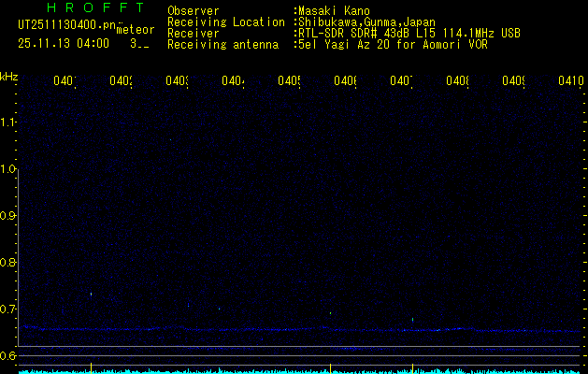Click the 0410 time axis label
The height and width of the screenshot is (374, 588).
571,80
